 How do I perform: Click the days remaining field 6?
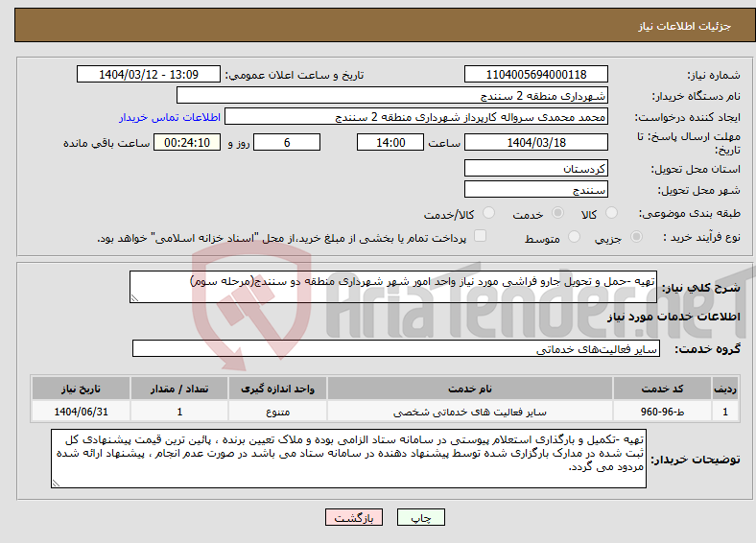[287, 142]
